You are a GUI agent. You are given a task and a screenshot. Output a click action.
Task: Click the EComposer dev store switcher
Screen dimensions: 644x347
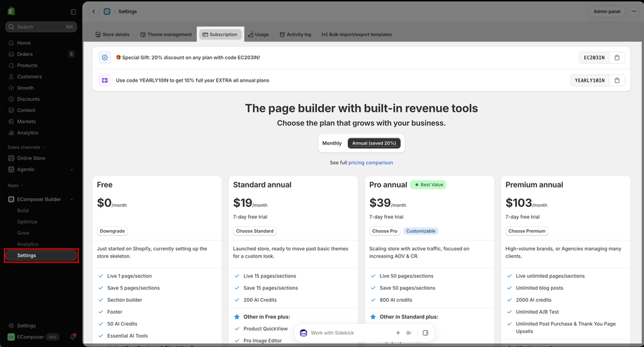point(34,337)
